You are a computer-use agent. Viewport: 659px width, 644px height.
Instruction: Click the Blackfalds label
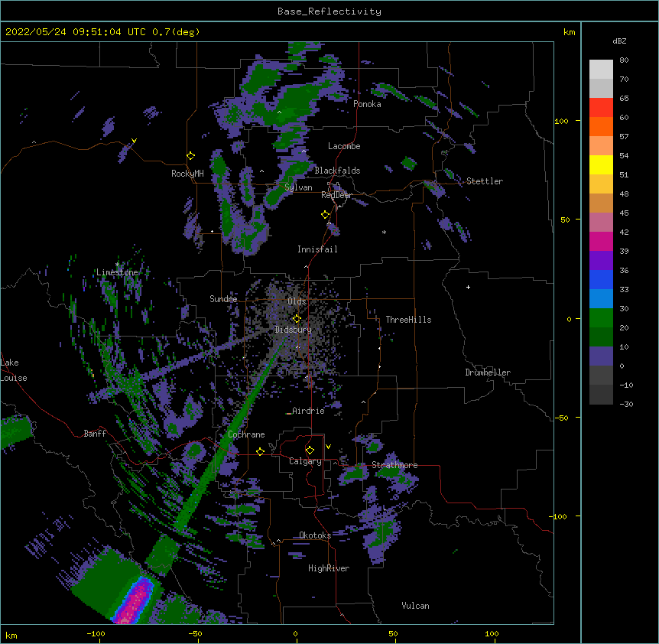[337, 171]
